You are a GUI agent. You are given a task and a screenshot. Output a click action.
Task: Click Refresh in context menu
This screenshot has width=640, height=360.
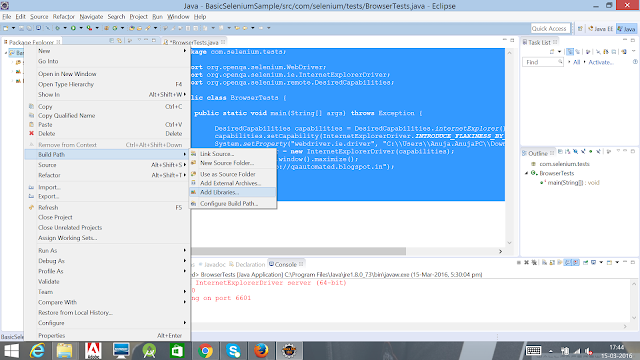pos(107,207)
